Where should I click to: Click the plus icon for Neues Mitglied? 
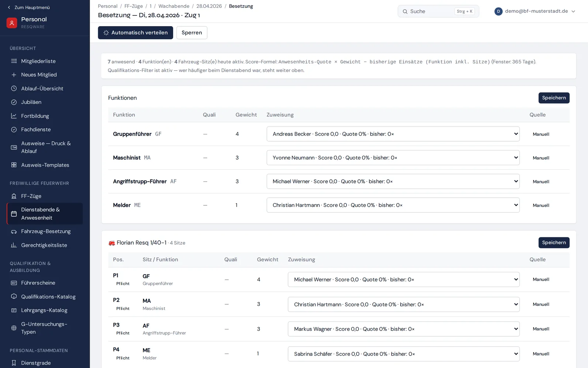[x=14, y=75]
